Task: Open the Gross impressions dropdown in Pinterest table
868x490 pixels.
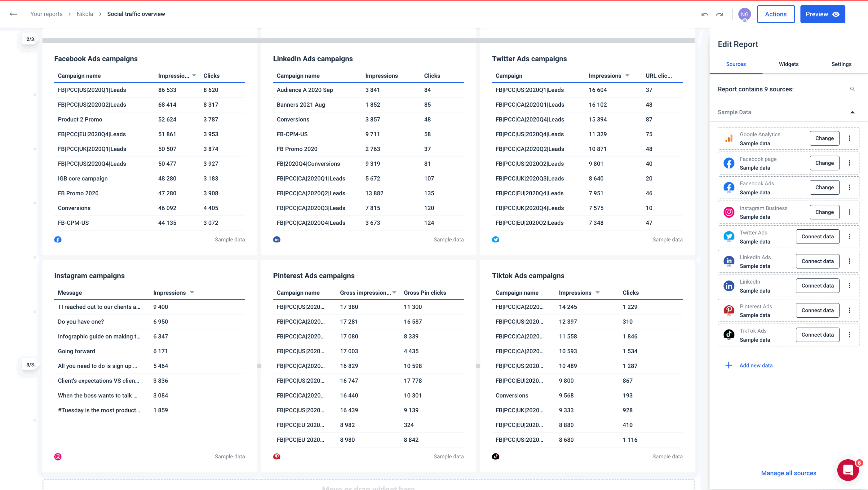Action: point(394,292)
